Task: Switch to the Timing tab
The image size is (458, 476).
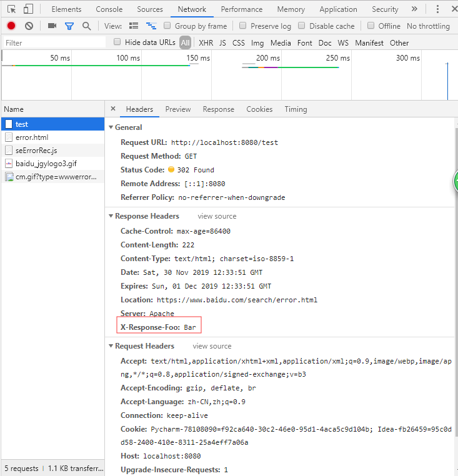Action: click(x=296, y=109)
